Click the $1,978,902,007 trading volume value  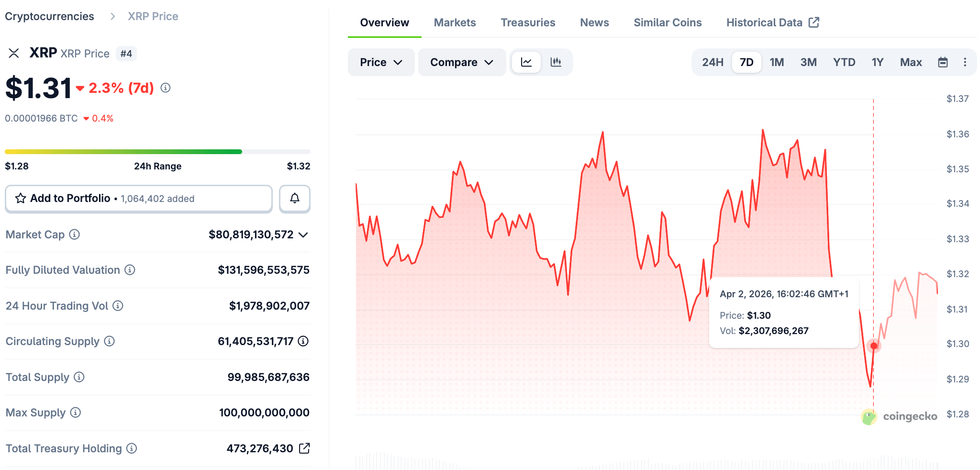pos(269,306)
